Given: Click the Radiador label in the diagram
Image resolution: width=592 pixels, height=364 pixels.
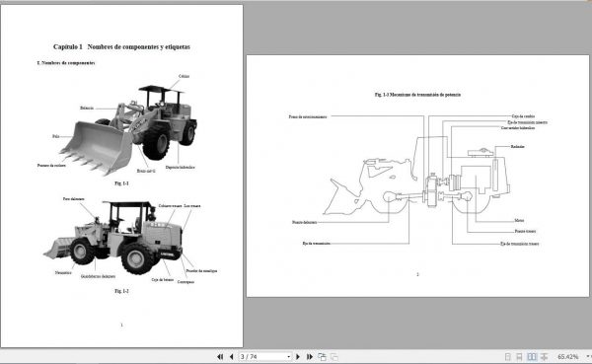Looking at the screenshot, I should tap(518, 147).
